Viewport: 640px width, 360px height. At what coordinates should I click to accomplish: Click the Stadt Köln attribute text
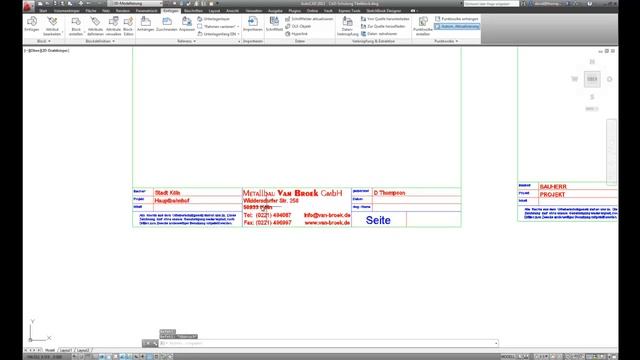[x=167, y=193]
